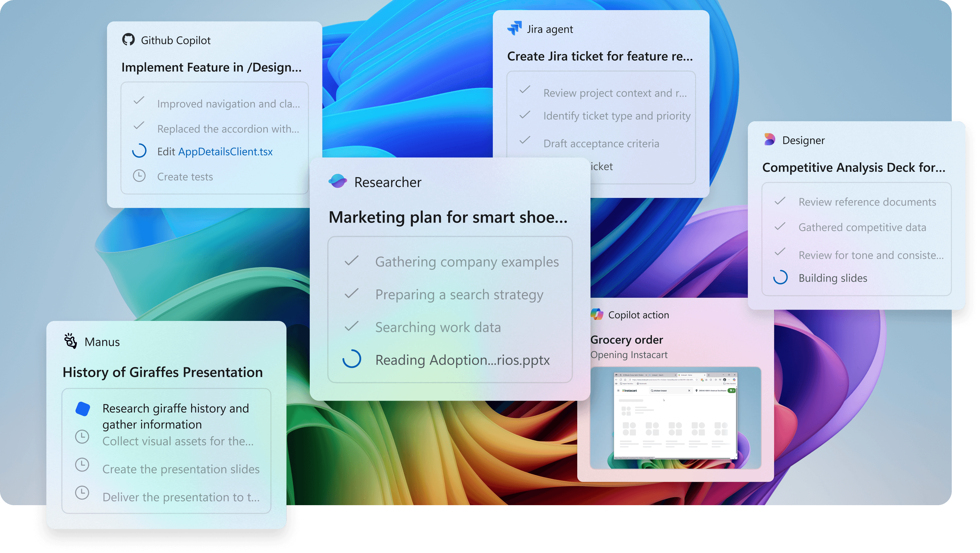
Task: Click the "Building slides" step text
Action: [x=833, y=278]
